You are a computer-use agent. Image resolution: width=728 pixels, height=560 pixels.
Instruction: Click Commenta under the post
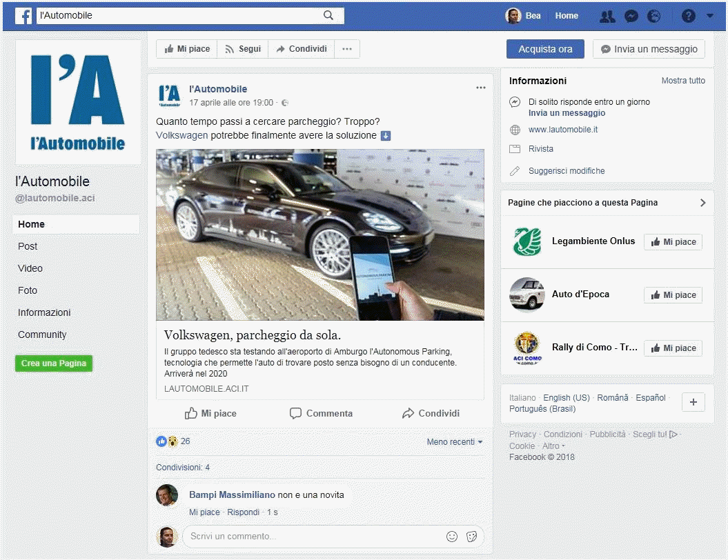(x=321, y=413)
